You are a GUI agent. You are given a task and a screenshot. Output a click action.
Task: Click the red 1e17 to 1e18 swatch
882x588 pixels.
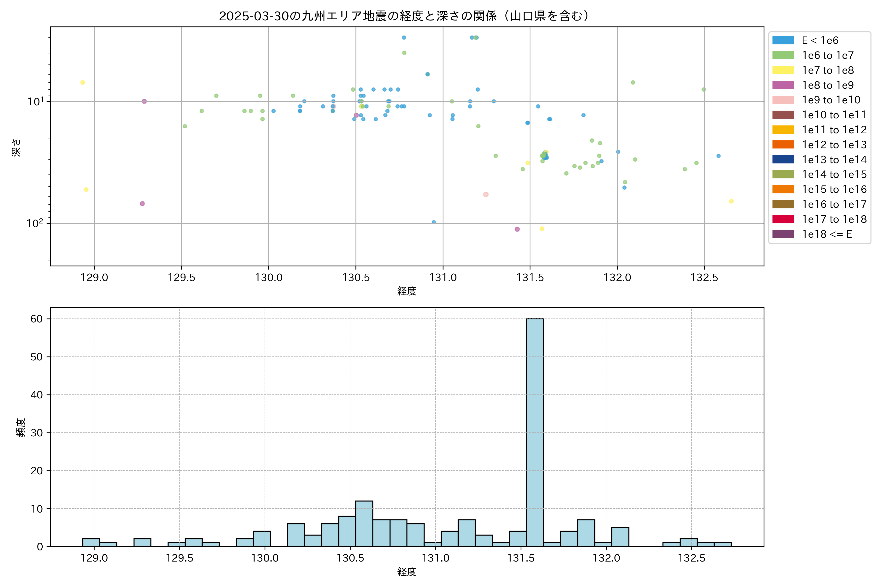783,219
